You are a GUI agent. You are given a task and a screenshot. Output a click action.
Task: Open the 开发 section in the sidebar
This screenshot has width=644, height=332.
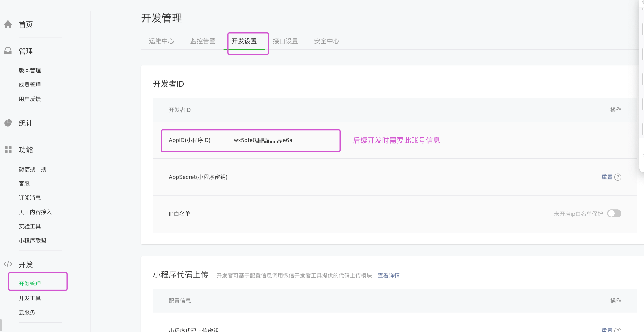tap(26, 264)
